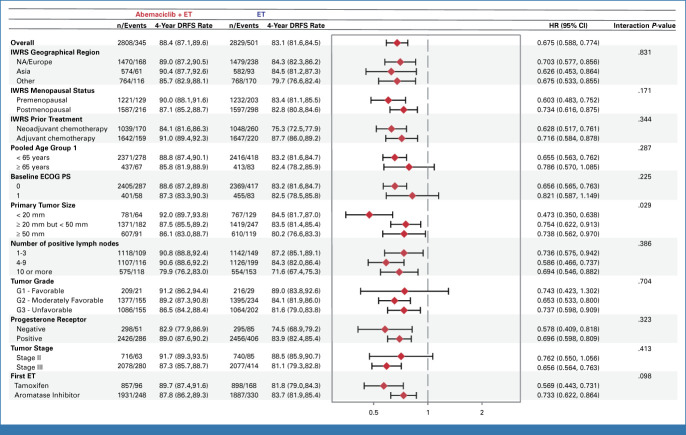Click the Asia row's red diamond marker
Image resolution: width=686 pixels, height=435 pixels.
coord(391,71)
